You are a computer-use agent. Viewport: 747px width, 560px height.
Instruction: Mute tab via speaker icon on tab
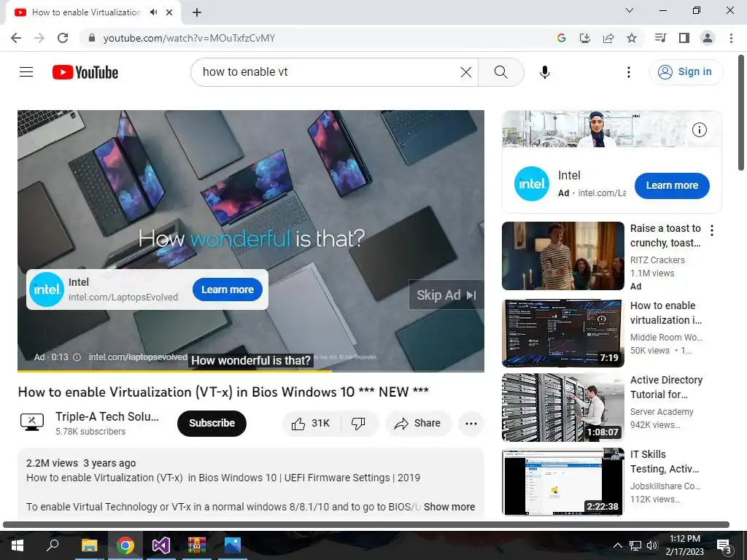pyautogui.click(x=153, y=12)
